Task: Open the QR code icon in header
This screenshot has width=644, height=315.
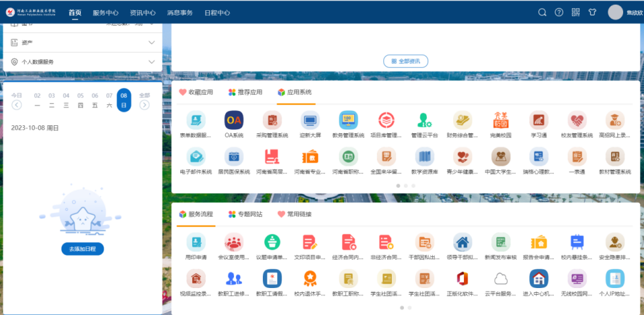Action: coord(575,12)
